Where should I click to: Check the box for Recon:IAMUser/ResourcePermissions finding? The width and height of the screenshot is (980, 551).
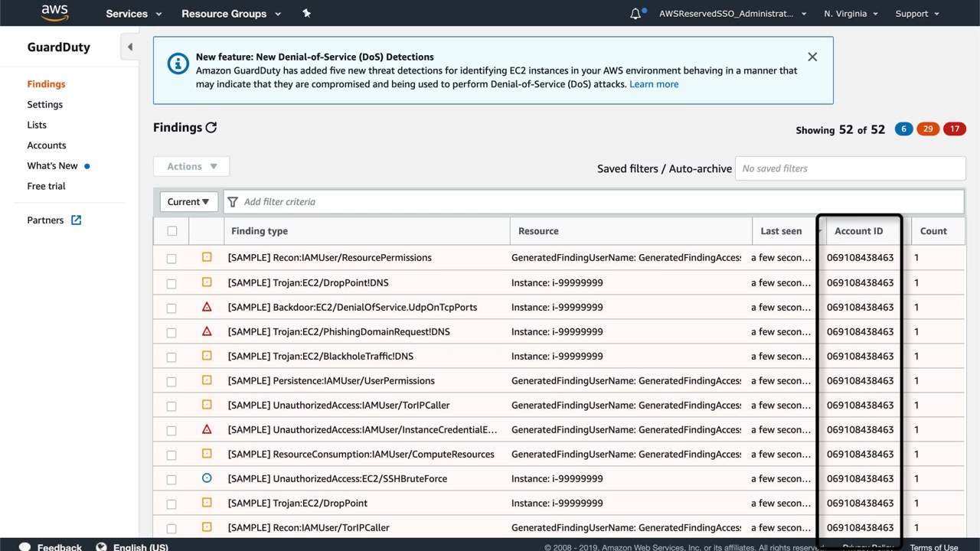pyautogui.click(x=171, y=259)
